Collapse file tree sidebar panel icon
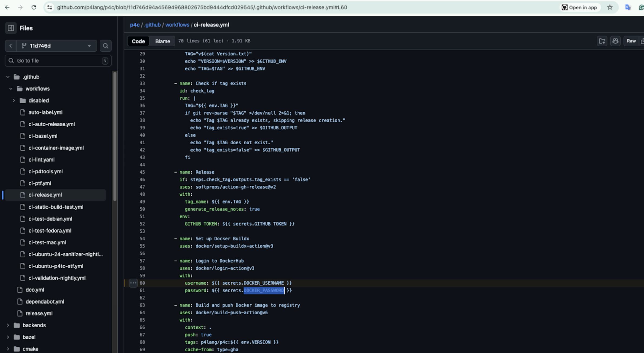Viewport: 644px width, 353px height. tap(11, 28)
